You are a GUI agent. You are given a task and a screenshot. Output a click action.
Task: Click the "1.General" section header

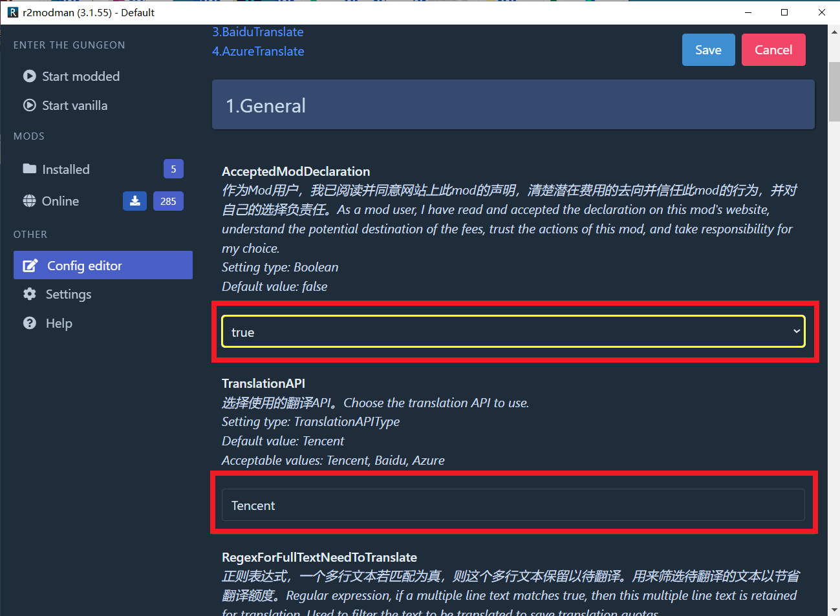[513, 105]
